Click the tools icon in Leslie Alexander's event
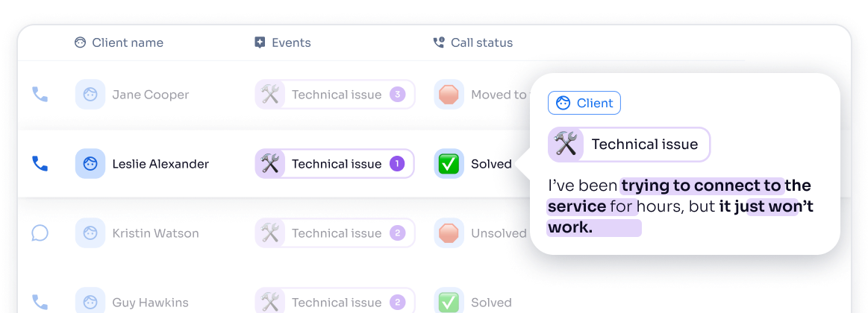Viewport: 868px width, 313px height. click(x=270, y=164)
